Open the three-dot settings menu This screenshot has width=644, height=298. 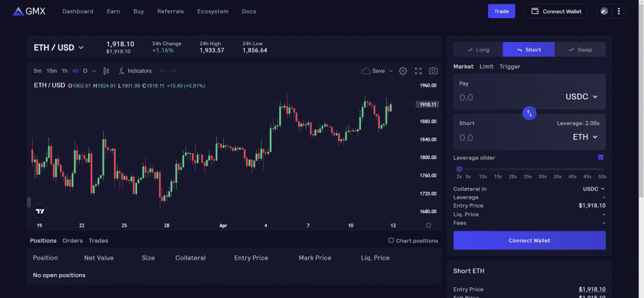[619, 11]
